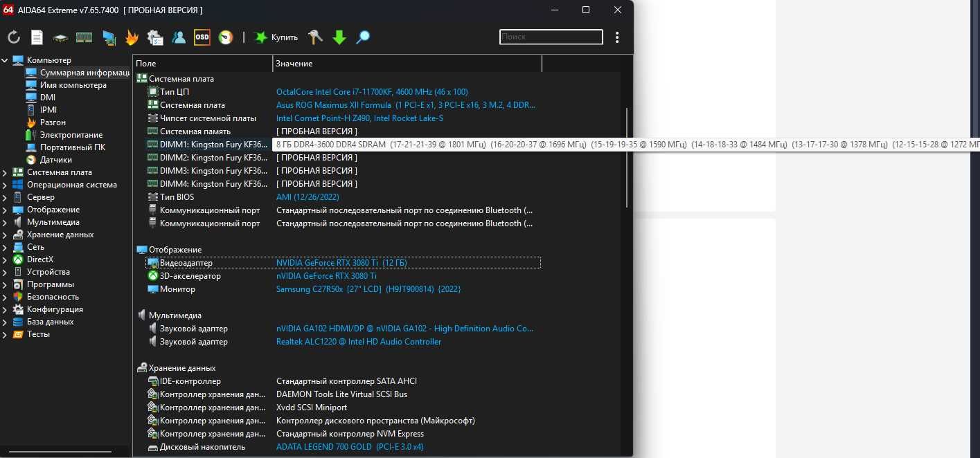Collapse the Компьютер tree node
The image size is (980, 458).
pyautogui.click(x=5, y=60)
